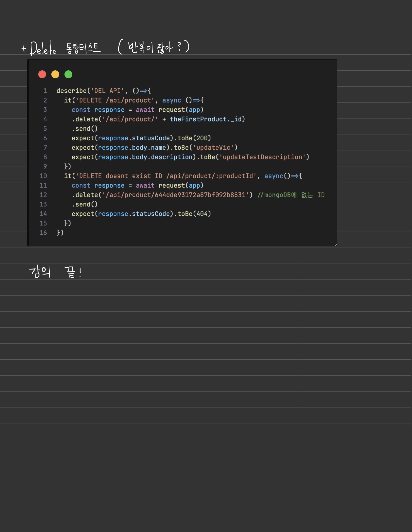
Task: Click 'await request(app)' on line 11
Action: [169, 185]
